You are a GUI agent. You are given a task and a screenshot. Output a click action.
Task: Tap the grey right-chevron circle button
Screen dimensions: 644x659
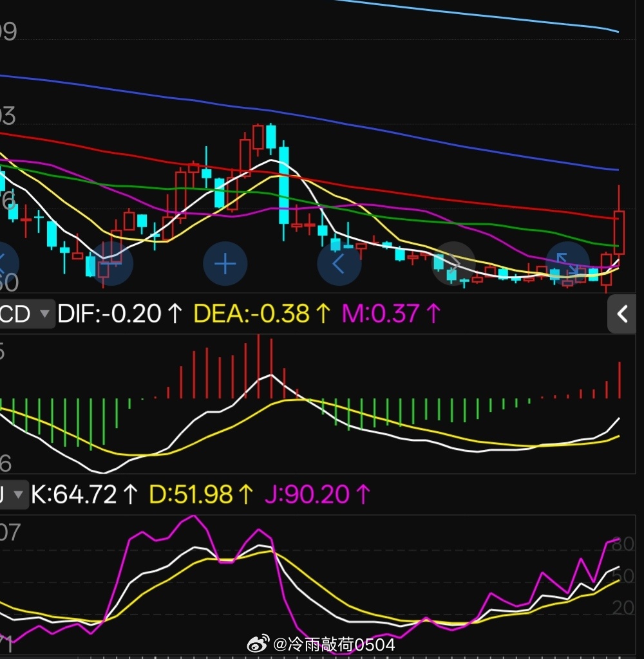pos(453,264)
